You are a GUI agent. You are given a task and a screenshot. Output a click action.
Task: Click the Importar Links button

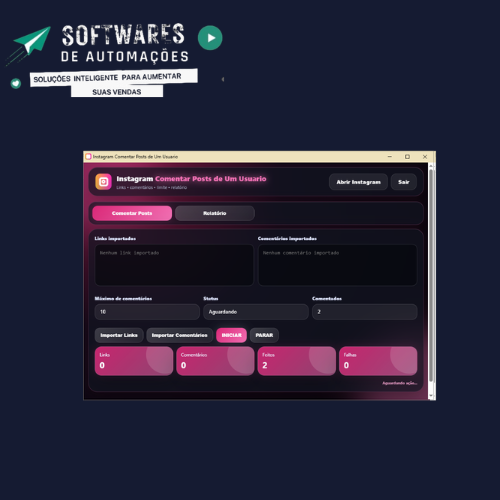click(119, 335)
